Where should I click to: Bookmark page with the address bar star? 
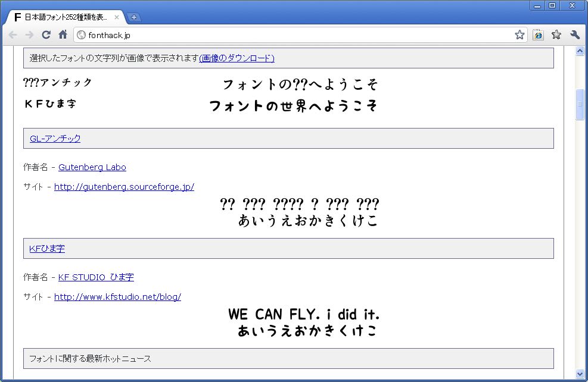[519, 35]
